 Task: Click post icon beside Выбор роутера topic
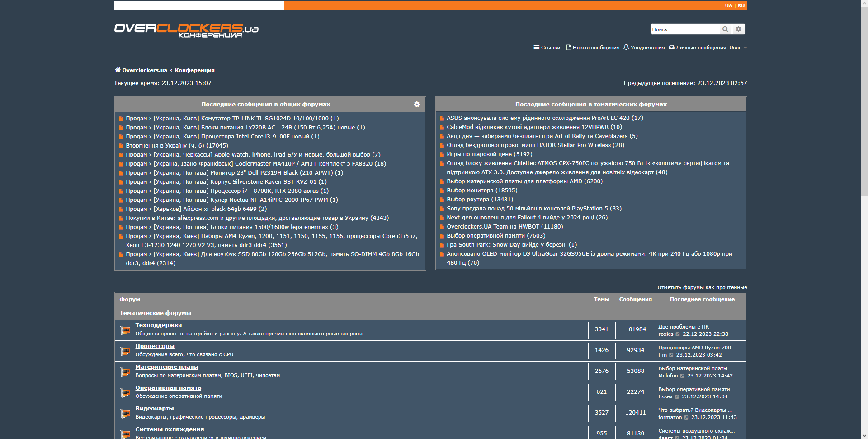tap(442, 200)
